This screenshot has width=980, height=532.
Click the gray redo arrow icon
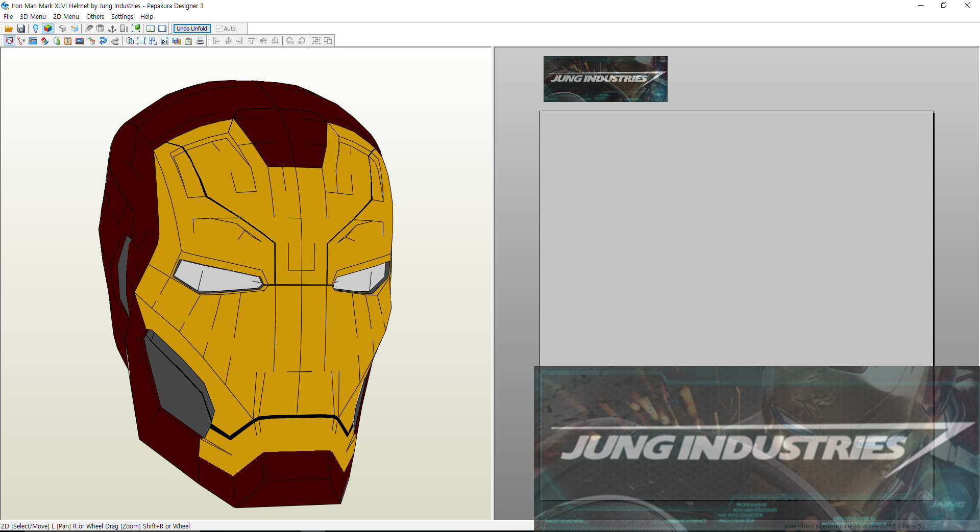click(x=115, y=41)
